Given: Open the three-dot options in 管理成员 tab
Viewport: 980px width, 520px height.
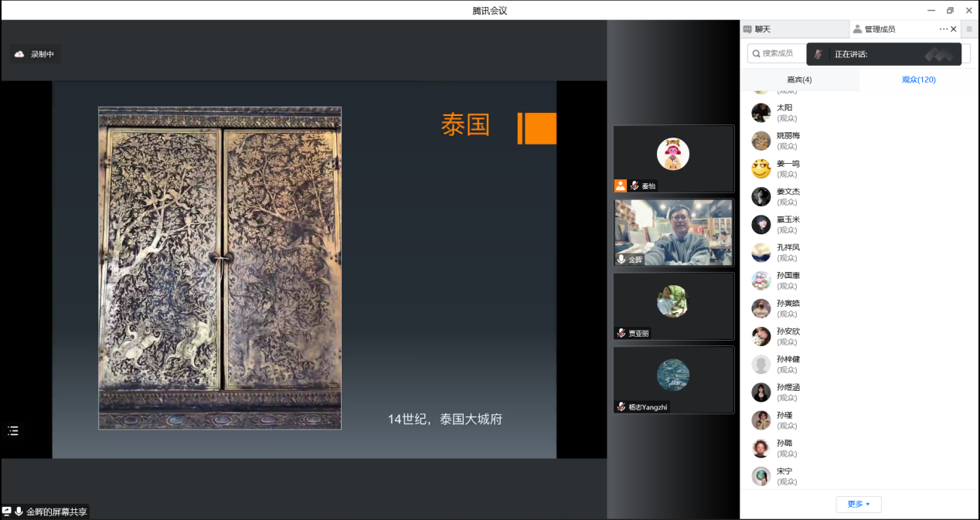Looking at the screenshot, I should pyautogui.click(x=943, y=29).
